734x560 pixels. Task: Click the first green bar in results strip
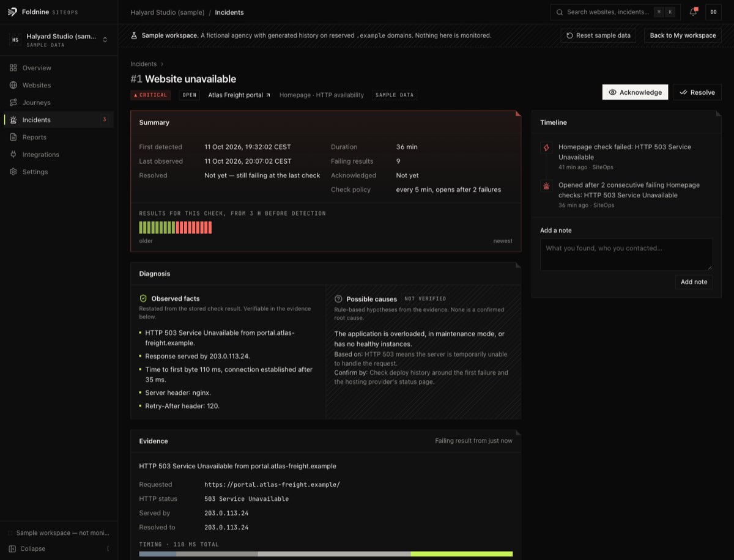pos(141,227)
